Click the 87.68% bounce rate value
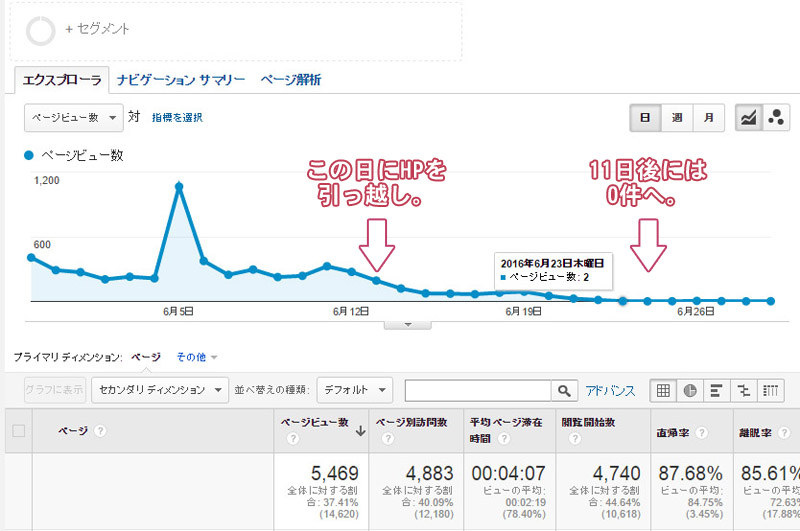 [x=690, y=473]
